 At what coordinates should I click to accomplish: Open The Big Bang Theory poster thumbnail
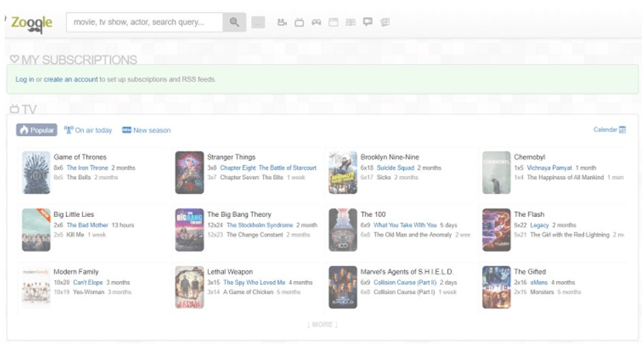189,230
